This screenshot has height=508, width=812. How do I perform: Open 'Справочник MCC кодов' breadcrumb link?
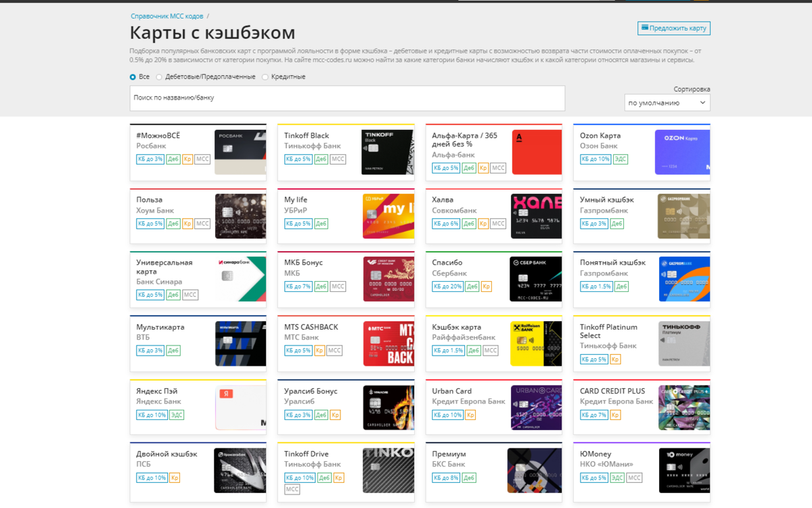[x=167, y=16]
